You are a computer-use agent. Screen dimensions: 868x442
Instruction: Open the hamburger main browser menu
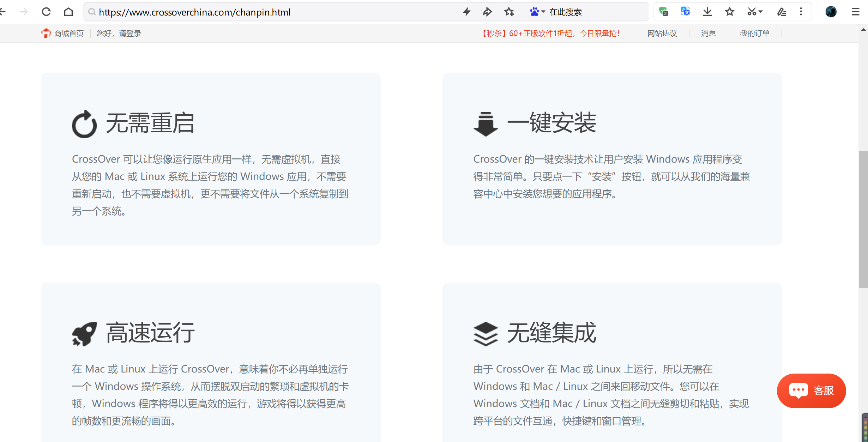click(855, 12)
